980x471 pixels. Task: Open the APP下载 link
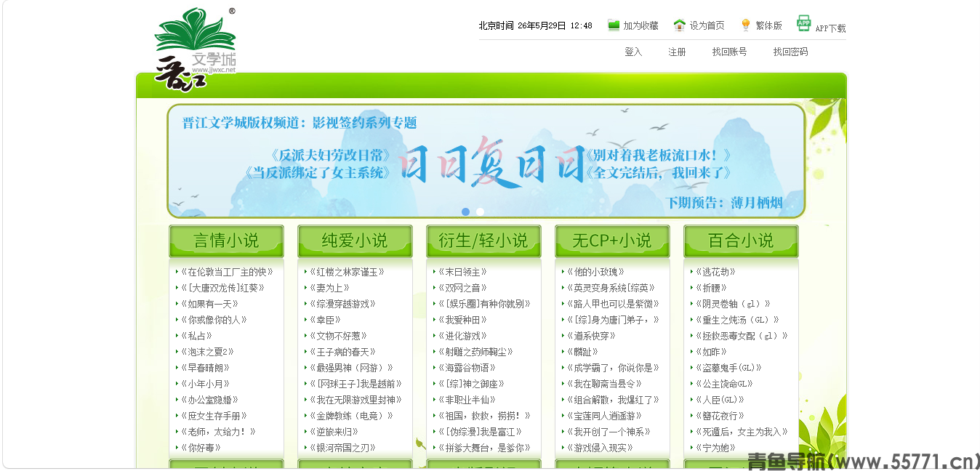pos(830,28)
